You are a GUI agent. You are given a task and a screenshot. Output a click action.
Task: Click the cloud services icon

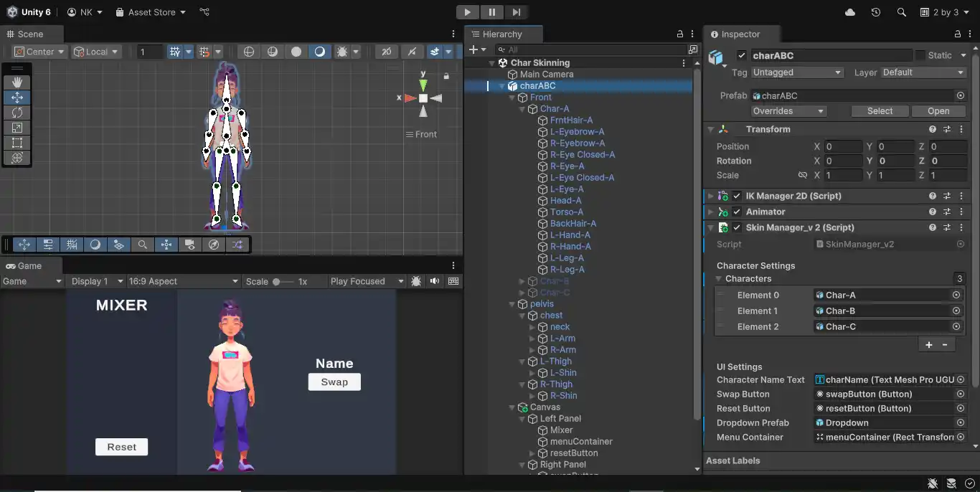pos(850,12)
